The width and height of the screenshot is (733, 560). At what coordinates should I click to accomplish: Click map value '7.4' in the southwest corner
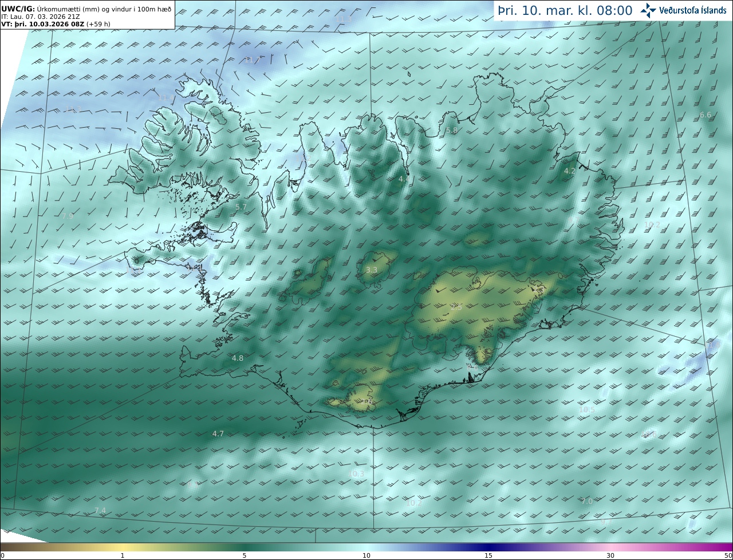100,511
